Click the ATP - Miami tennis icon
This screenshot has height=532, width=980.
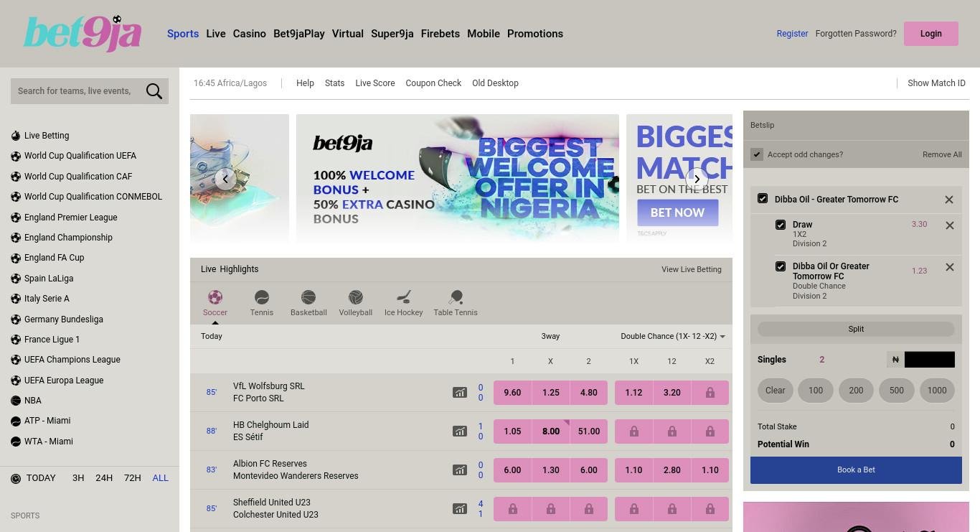[x=16, y=421]
